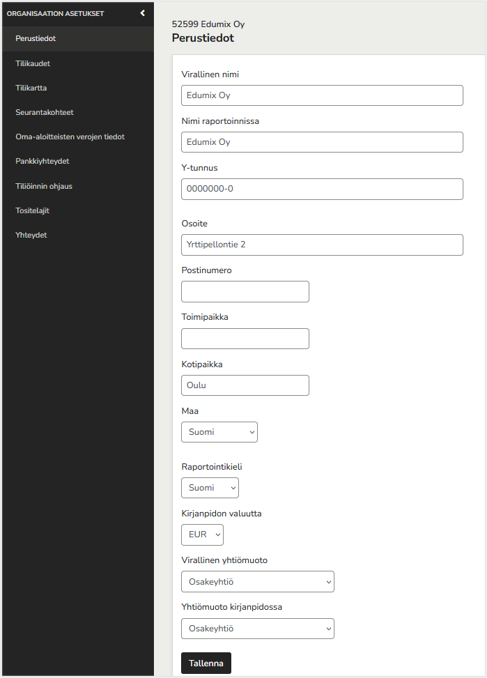Open Tilikaudet in the sidebar
The height and width of the screenshot is (678, 487).
(33, 64)
